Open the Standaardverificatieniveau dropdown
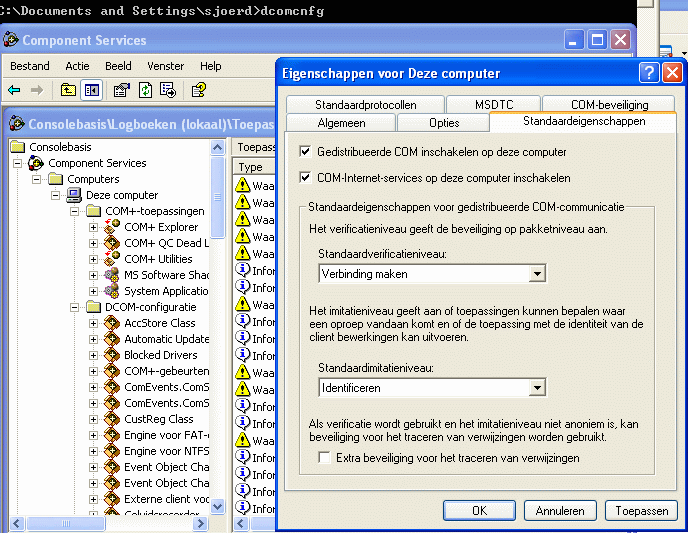This screenshot has width=688, height=533. [x=537, y=274]
